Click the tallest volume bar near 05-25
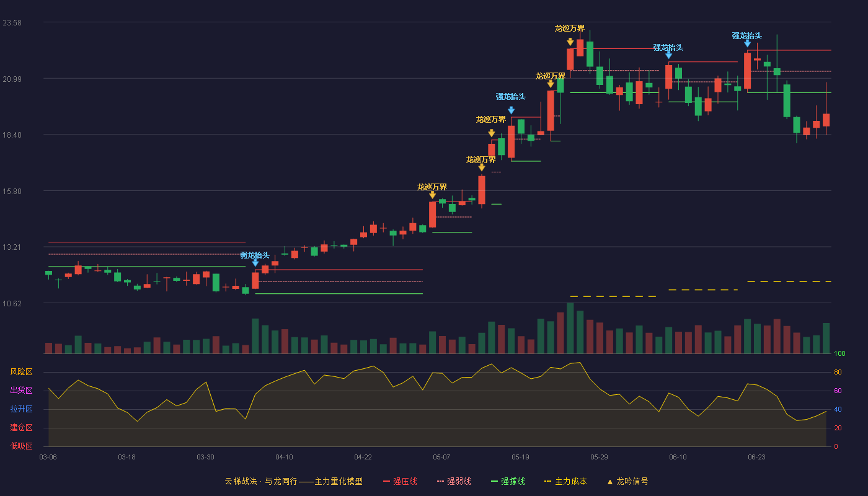 click(570, 328)
